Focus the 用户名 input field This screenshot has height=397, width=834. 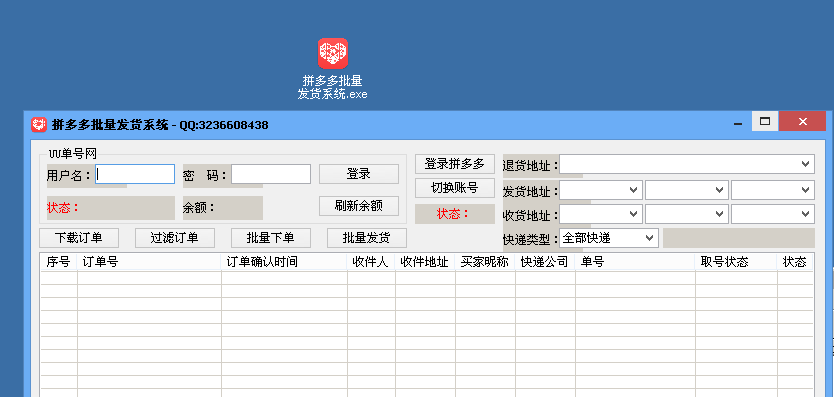(x=135, y=174)
